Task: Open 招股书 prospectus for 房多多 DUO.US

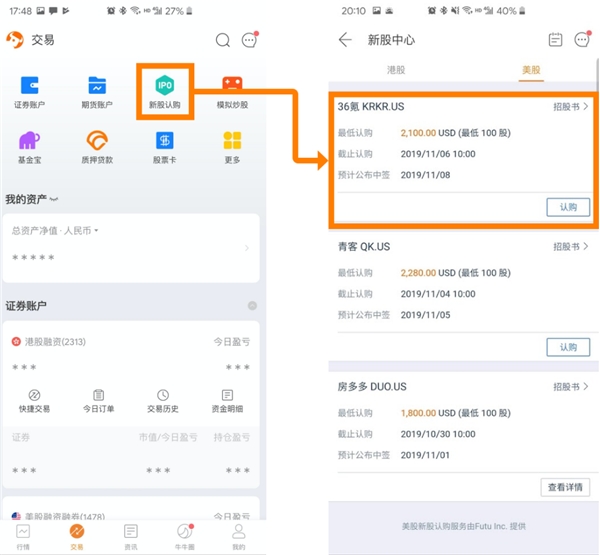Action: pyautogui.click(x=571, y=387)
